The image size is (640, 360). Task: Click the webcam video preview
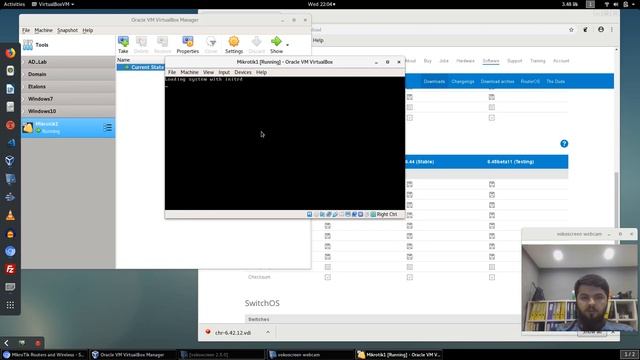coord(579,288)
